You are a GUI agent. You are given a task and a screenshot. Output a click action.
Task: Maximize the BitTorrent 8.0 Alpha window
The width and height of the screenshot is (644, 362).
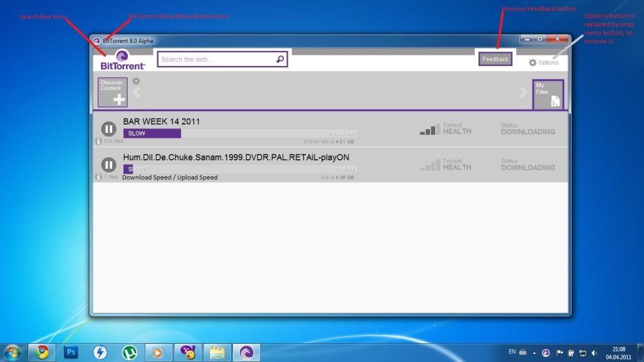pyautogui.click(x=539, y=39)
